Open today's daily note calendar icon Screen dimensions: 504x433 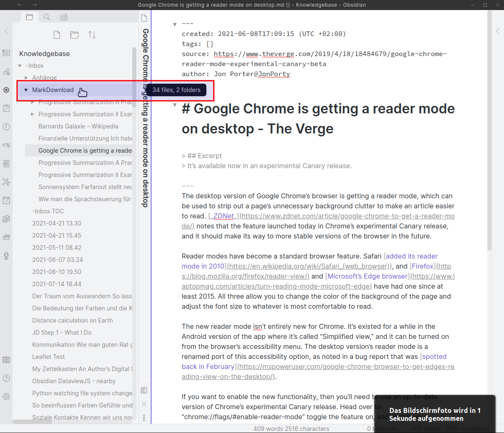6,200
